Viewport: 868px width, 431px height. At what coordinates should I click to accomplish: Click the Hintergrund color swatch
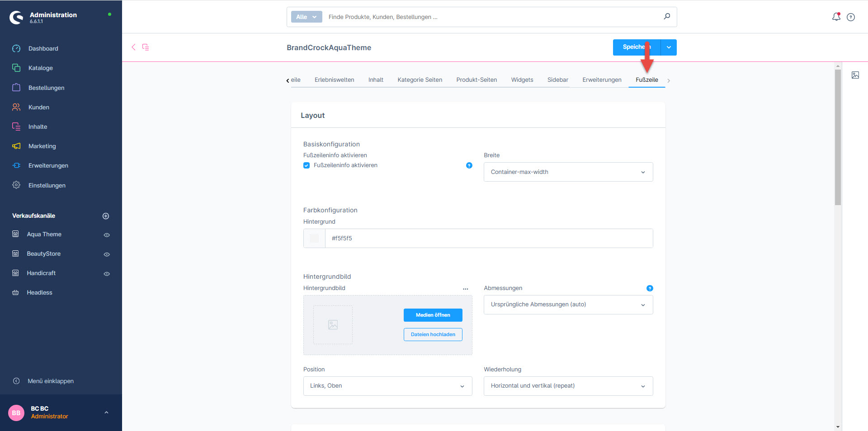click(314, 239)
